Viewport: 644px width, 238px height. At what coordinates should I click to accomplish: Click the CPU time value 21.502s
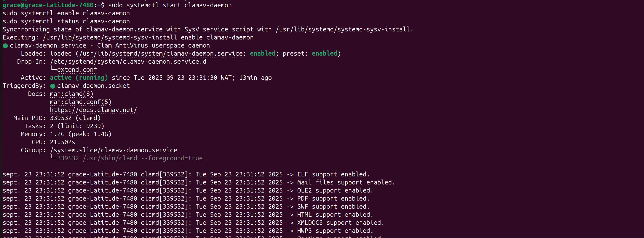(62, 142)
